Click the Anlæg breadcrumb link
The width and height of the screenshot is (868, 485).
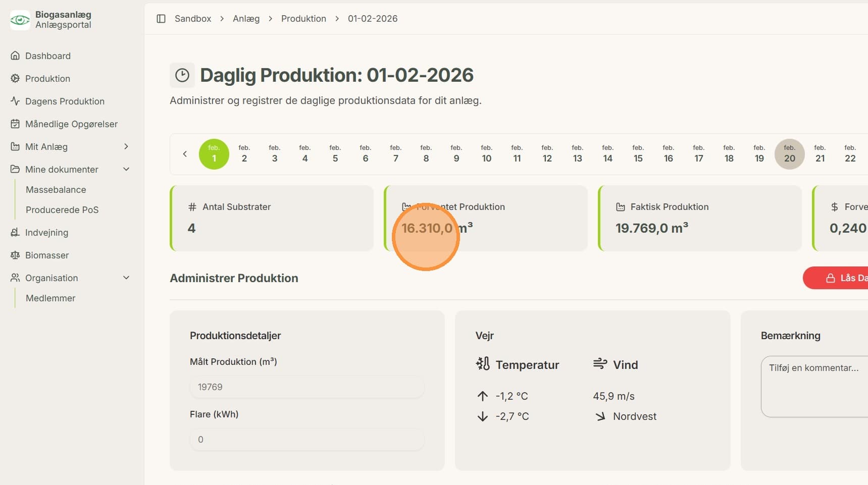click(x=246, y=19)
